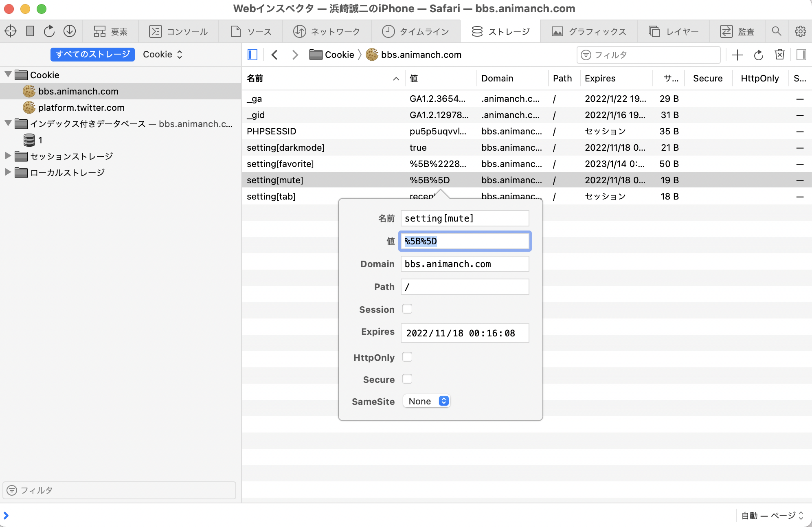The height and width of the screenshot is (527, 812).
Task: Delete the selected cookie with trash icon
Action: pos(780,55)
